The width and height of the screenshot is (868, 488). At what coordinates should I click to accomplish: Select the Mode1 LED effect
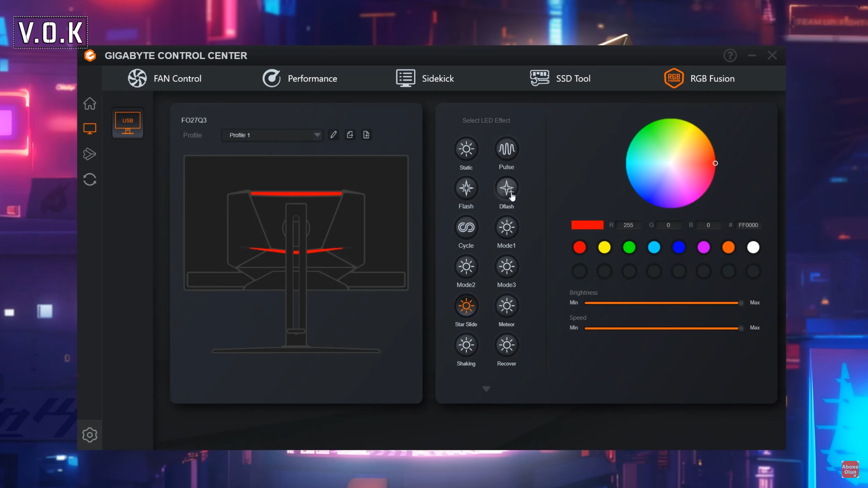(507, 227)
